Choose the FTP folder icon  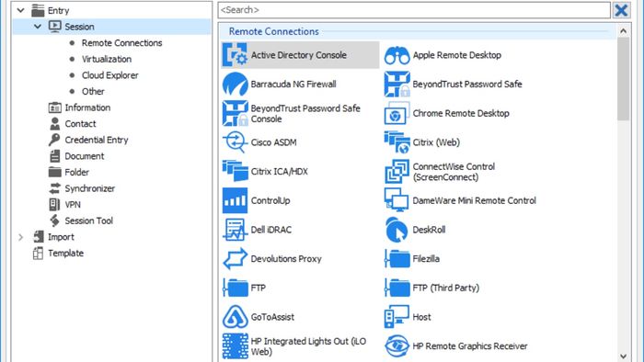pos(235,288)
